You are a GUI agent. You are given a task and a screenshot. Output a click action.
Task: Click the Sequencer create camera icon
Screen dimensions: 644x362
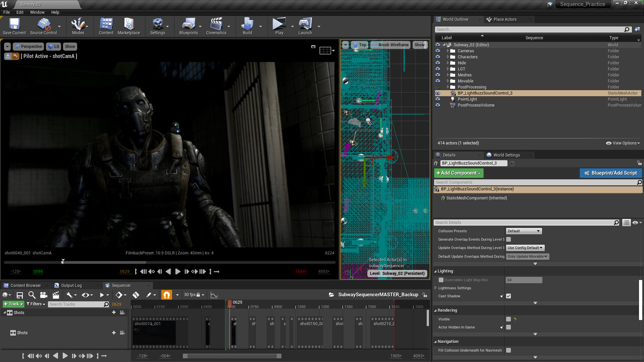coord(44,295)
